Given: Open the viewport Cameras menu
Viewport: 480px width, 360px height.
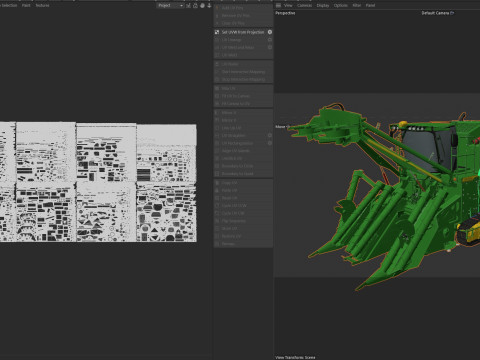Looking at the screenshot, I should click(x=304, y=5).
